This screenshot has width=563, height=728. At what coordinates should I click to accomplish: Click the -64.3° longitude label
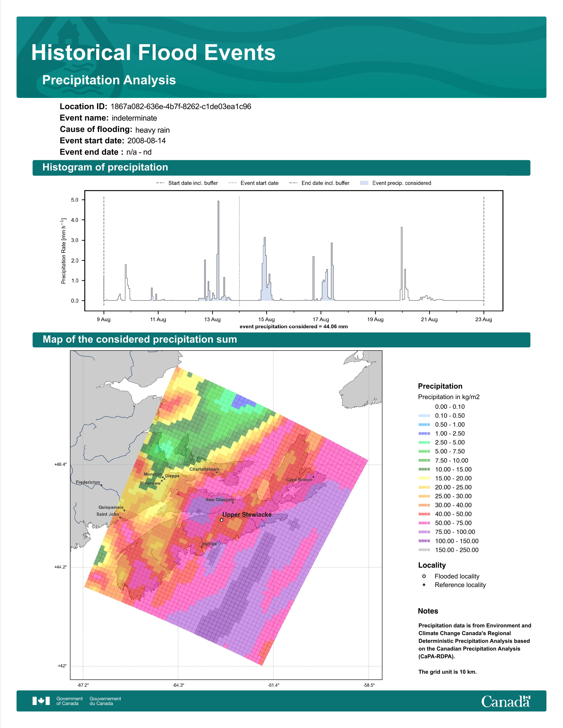click(178, 685)
